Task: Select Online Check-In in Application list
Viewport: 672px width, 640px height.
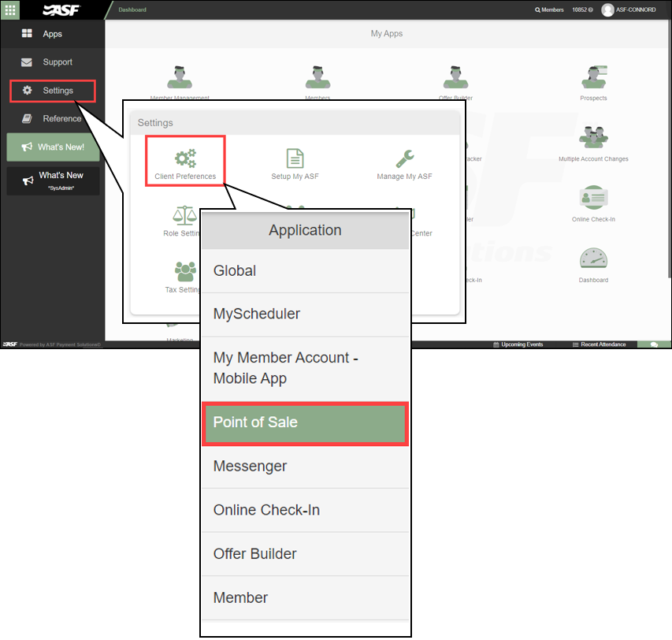Action: 305,510
